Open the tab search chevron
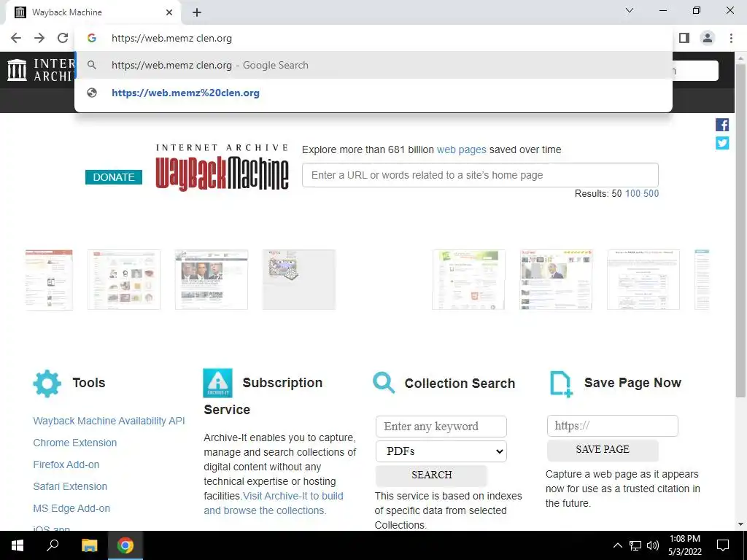The height and width of the screenshot is (560, 747). pos(630,10)
